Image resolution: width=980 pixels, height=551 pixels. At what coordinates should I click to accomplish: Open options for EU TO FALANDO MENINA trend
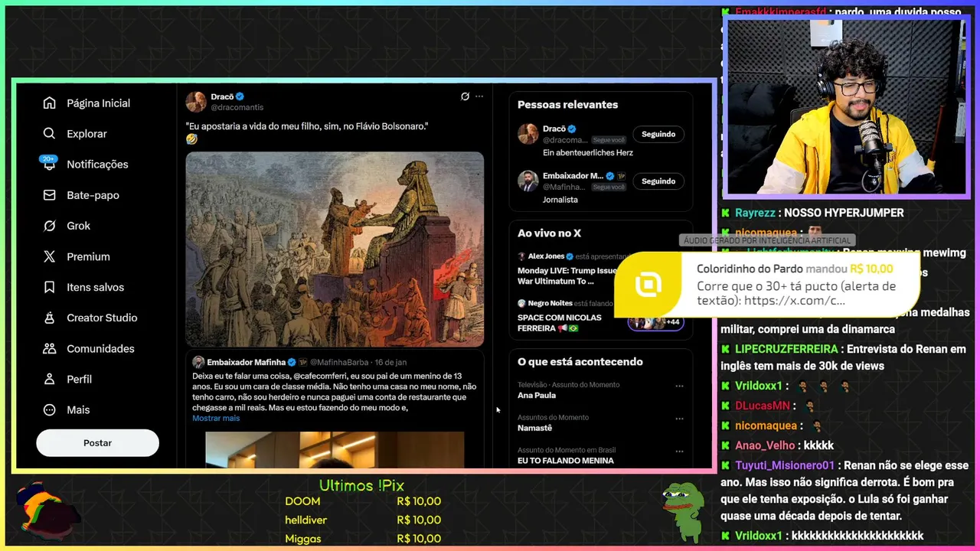679,452
